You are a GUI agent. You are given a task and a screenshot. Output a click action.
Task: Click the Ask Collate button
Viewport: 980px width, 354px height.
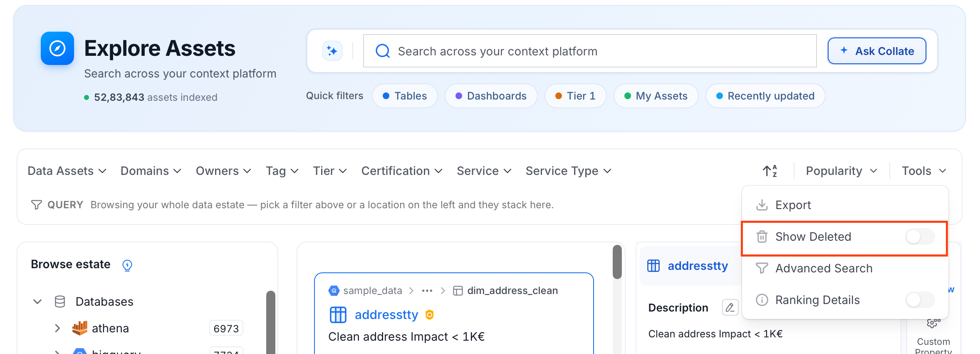[x=877, y=51]
